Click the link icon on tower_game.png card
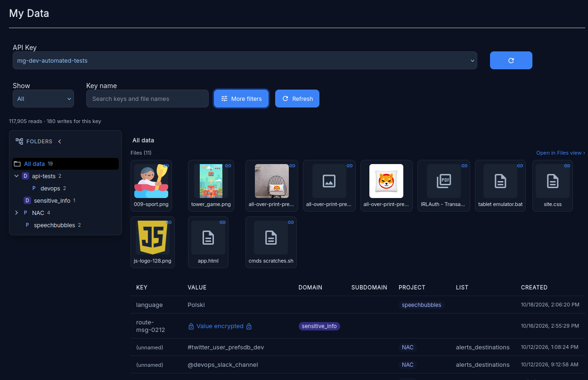The height and width of the screenshot is (380, 588). coord(228,166)
